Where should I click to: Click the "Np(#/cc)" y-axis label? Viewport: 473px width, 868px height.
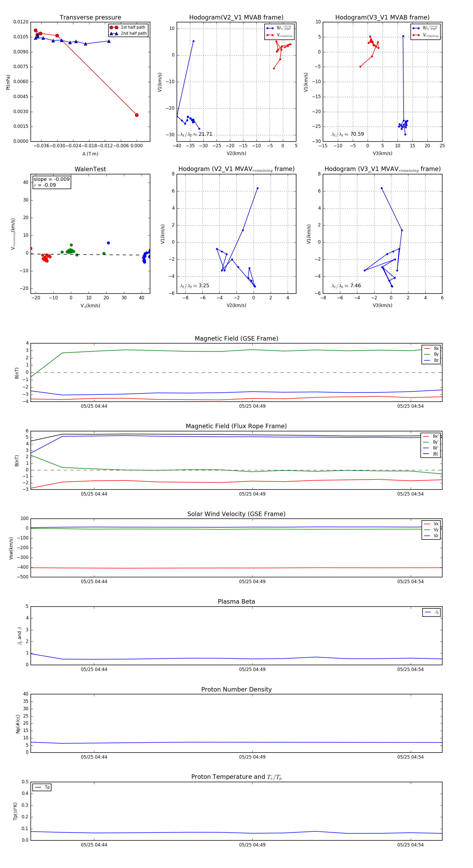pyautogui.click(x=18, y=723)
